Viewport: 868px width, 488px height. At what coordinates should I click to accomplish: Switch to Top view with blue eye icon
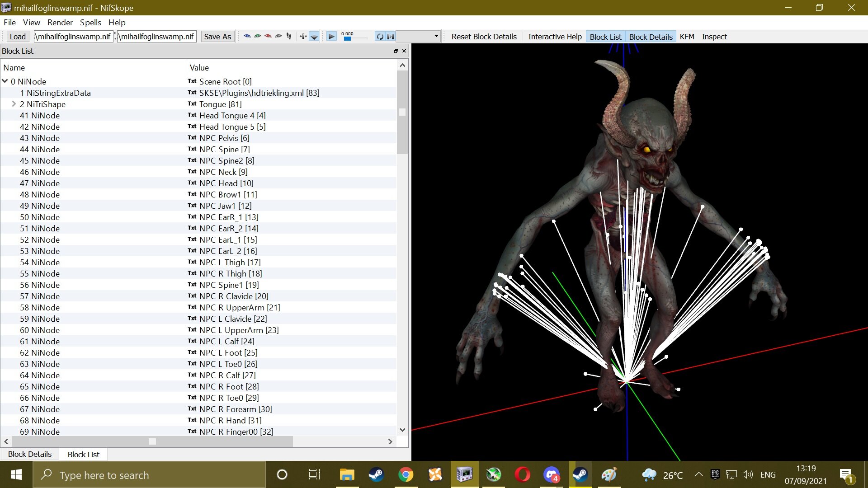[x=247, y=36]
